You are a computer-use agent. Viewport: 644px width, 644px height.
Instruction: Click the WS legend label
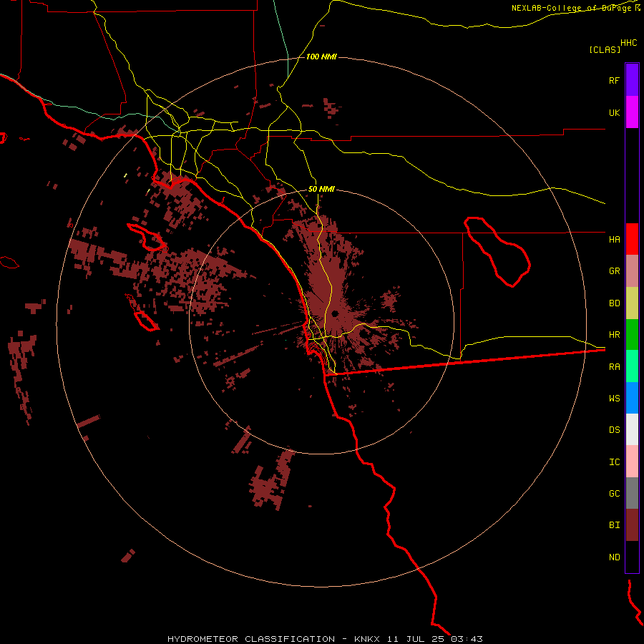tap(614, 398)
